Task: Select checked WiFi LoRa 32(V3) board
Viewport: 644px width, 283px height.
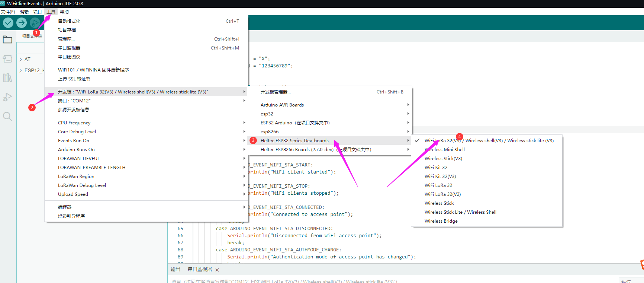Action: 487,141
